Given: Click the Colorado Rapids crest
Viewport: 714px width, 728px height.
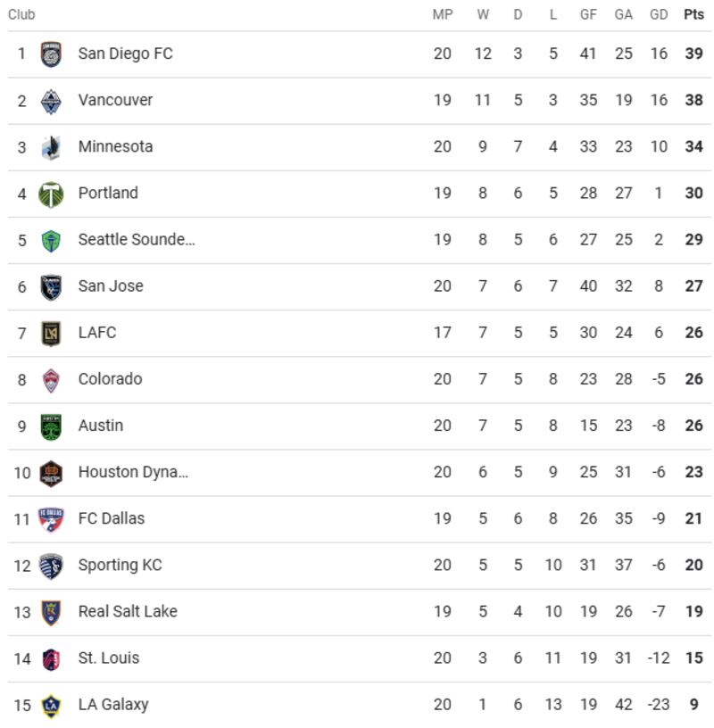Looking at the screenshot, I should 51,379.
